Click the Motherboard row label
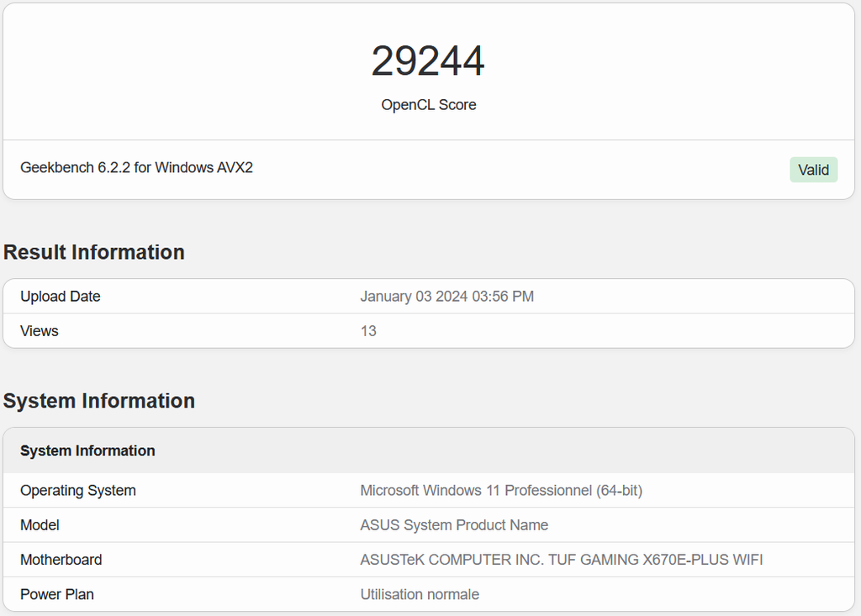The image size is (861, 616). point(61,559)
